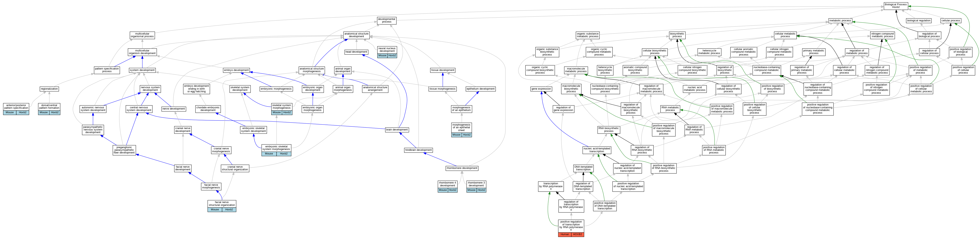
Task: Select the 'embryonic organ morphogenesis' node
Action: tap(313, 109)
